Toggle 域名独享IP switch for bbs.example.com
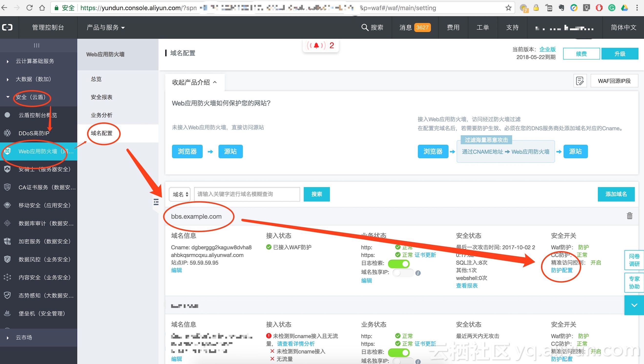The height and width of the screenshot is (364, 644). pyautogui.click(x=403, y=273)
